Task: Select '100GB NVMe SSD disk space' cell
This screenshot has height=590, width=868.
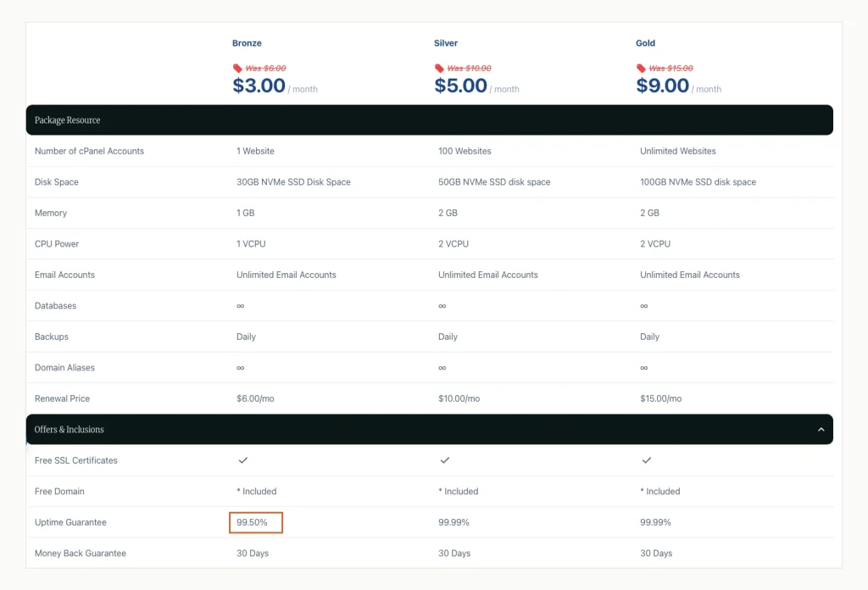Action: 698,182
